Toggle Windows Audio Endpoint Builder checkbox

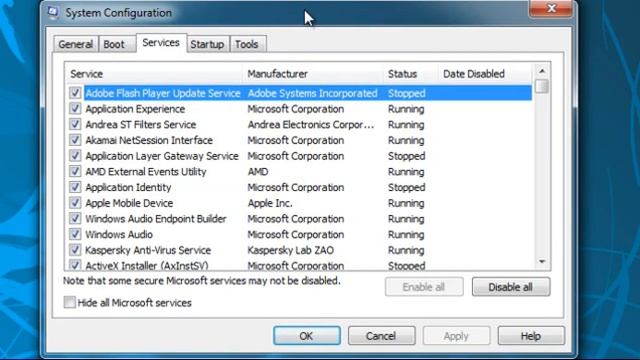pos(75,218)
